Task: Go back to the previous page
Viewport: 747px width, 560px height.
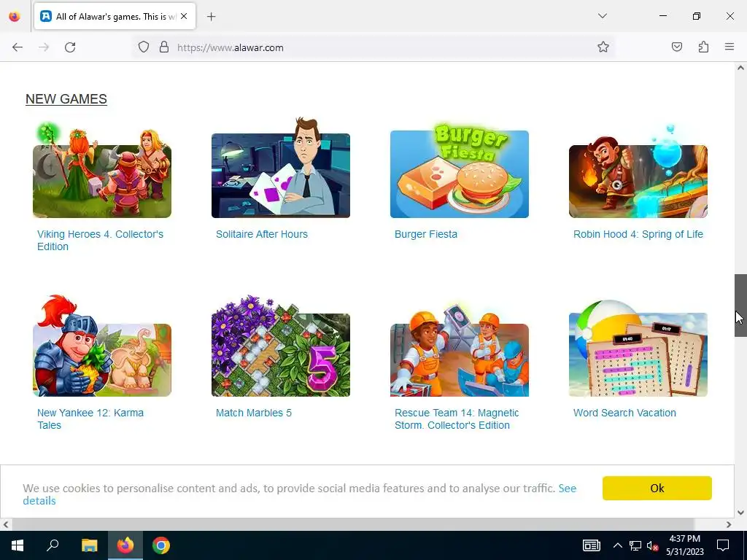Action: [18, 47]
